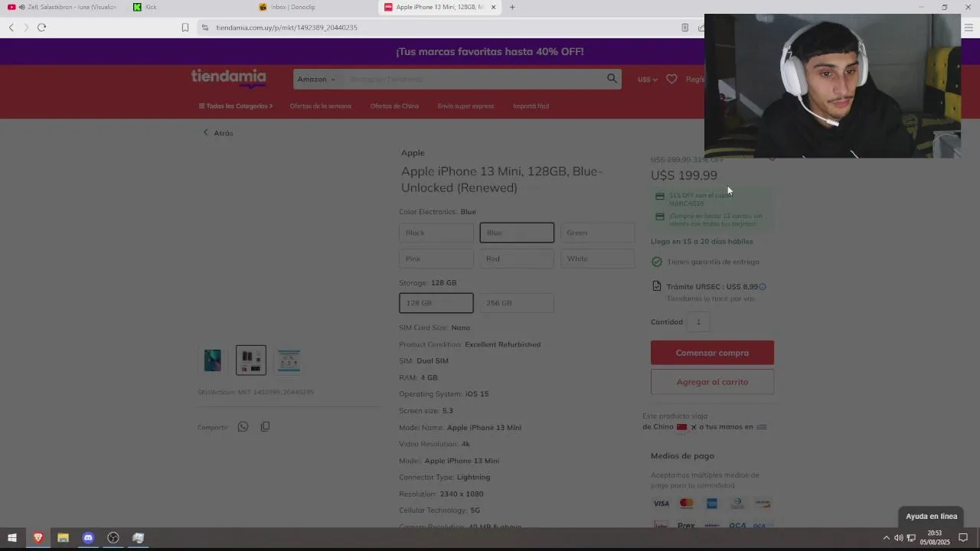Switch to the Kick tab
The width and height of the screenshot is (980, 551).
(x=188, y=7)
